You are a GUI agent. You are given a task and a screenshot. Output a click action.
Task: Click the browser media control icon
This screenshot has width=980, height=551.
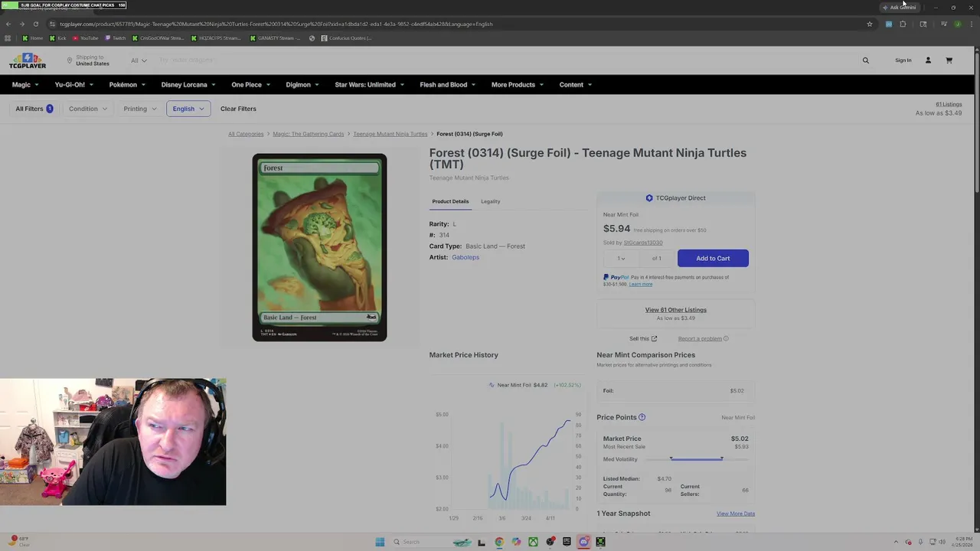pos(943,24)
